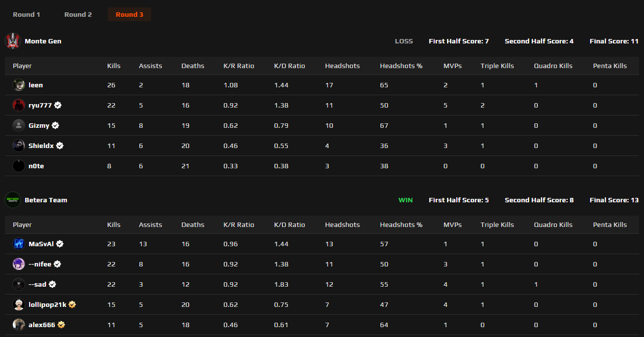
Task: Open the Monte Gen team name link
Action: coord(43,41)
